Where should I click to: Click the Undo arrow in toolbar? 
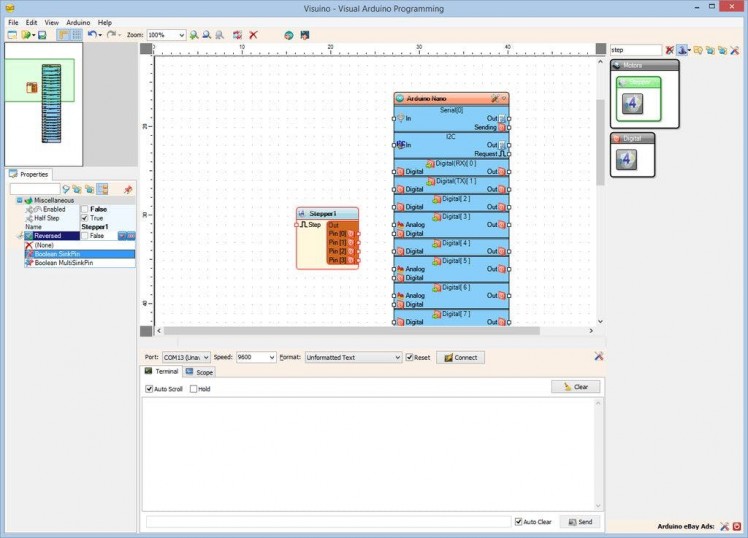pos(91,35)
